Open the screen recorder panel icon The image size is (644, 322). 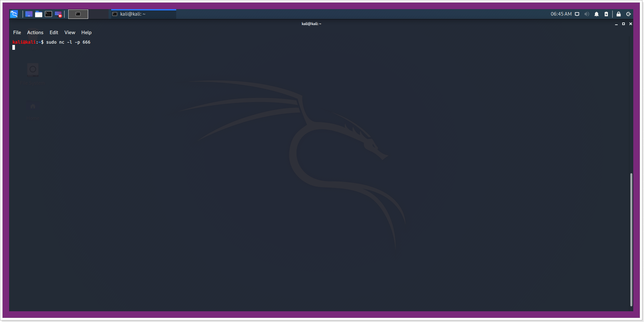coord(58,14)
